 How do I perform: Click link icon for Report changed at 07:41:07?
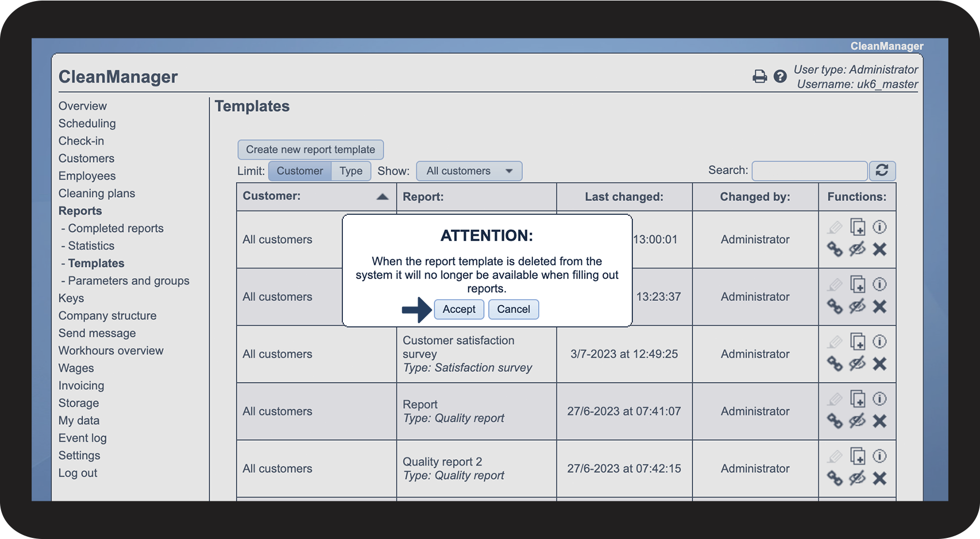[x=835, y=421]
